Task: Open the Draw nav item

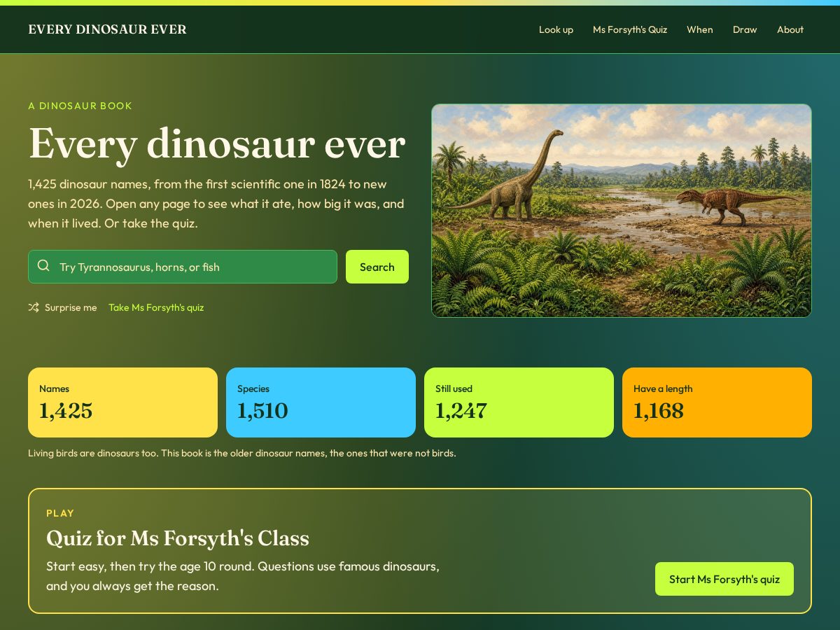Action: click(x=745, y=29)
